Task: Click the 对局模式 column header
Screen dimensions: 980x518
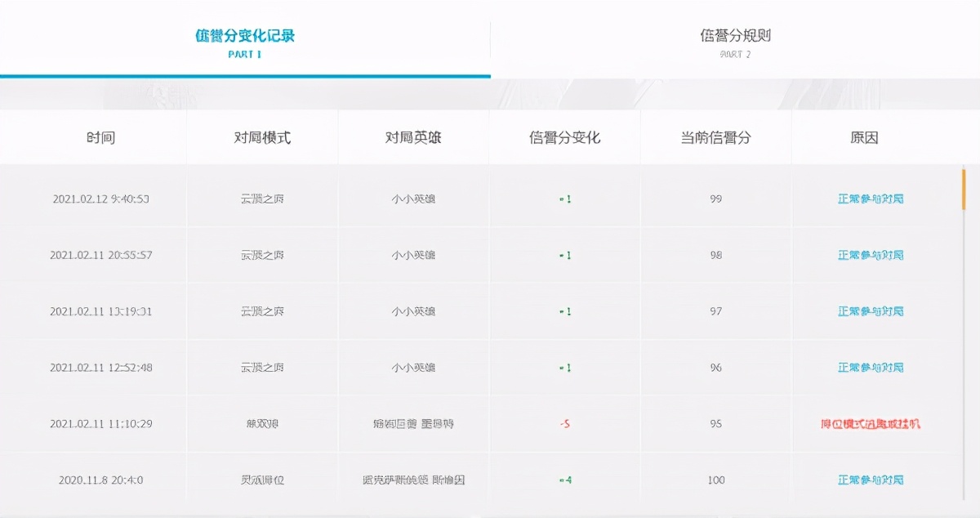Action: point(261,136)
